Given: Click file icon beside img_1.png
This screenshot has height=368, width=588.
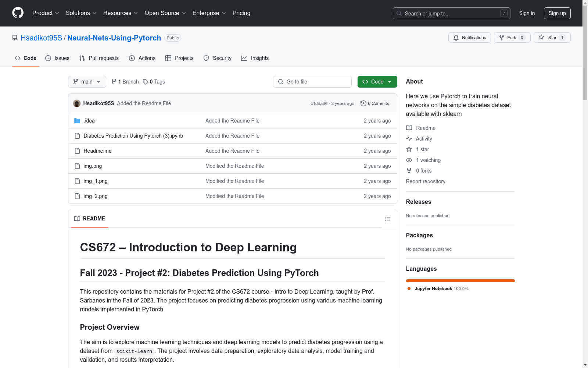Looking at the screenshot, I should click(x=77, y=181).
